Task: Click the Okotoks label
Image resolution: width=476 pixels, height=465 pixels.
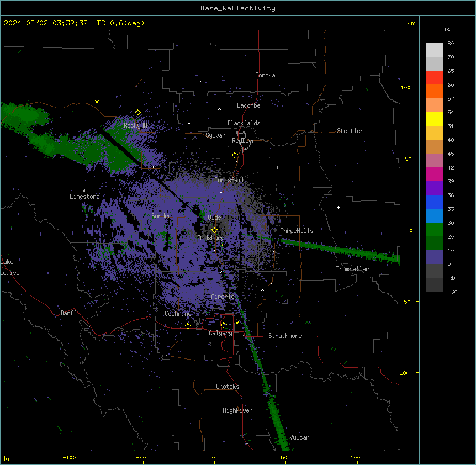Action: click(x=228, y=387)
